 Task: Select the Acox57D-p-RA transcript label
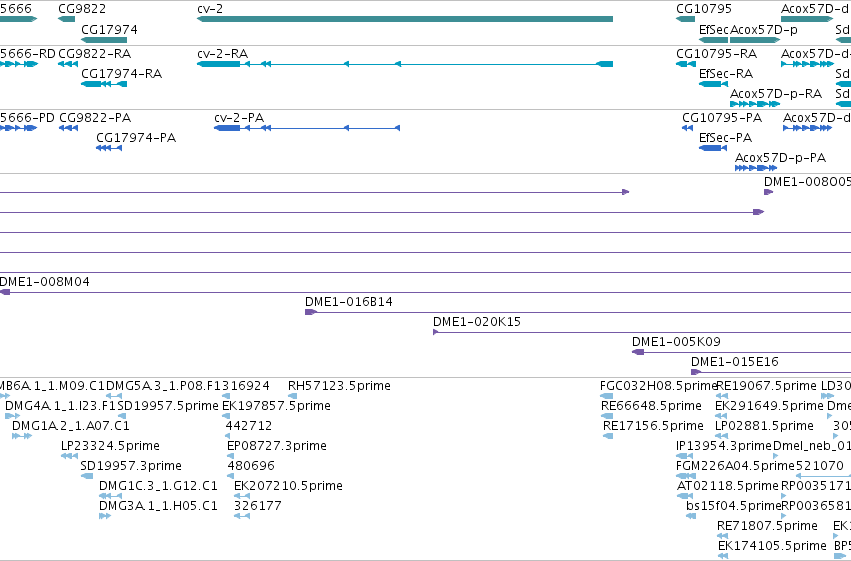[x=776, y=93]
